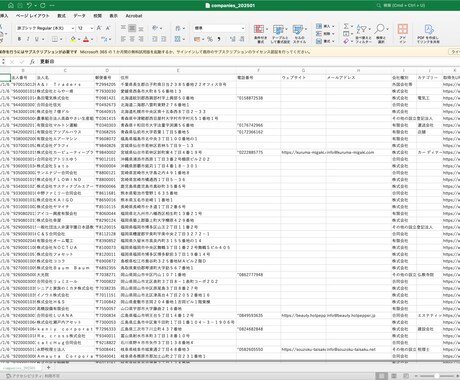
Task: Switch to the Acrobat ribbon tab
Action: point(134,16)
